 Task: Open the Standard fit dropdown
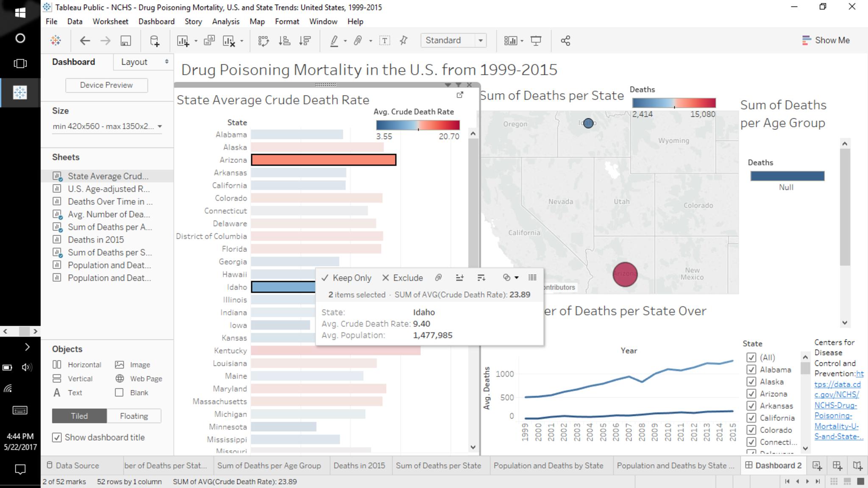[480, 41]
